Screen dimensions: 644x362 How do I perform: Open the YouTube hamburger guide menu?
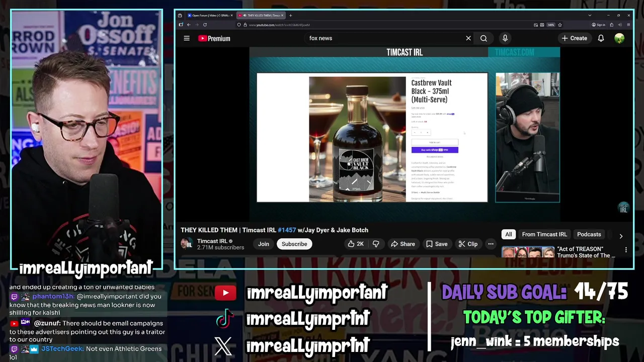coord(187,38)
